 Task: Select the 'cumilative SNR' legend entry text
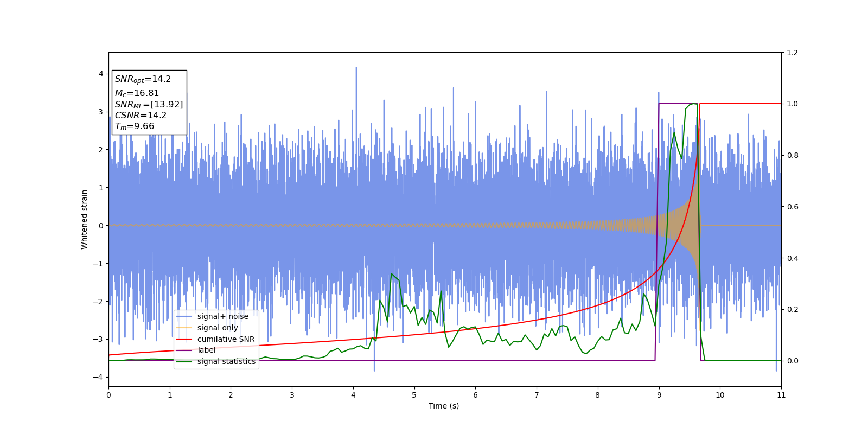tap(226, 339)
